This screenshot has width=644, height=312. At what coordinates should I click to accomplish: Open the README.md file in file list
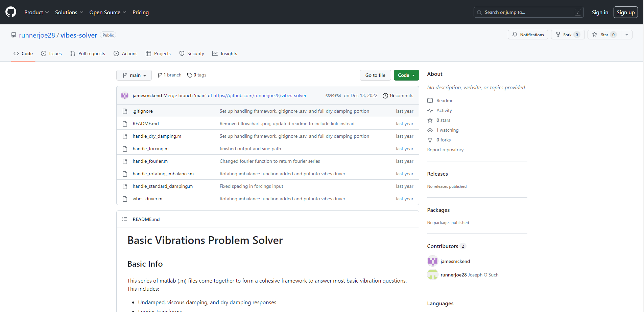[x=146, y=124]
